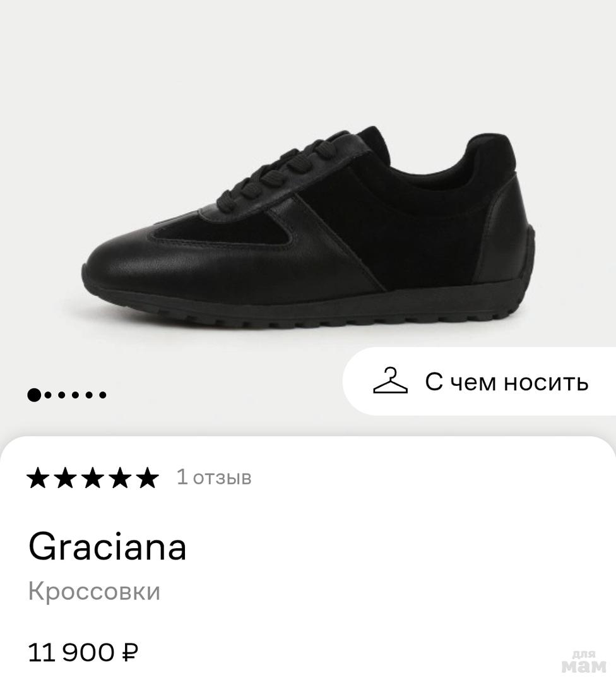The image size is (616, 682).
Task: Select the first carousel dot indicator
Action: 34,395
